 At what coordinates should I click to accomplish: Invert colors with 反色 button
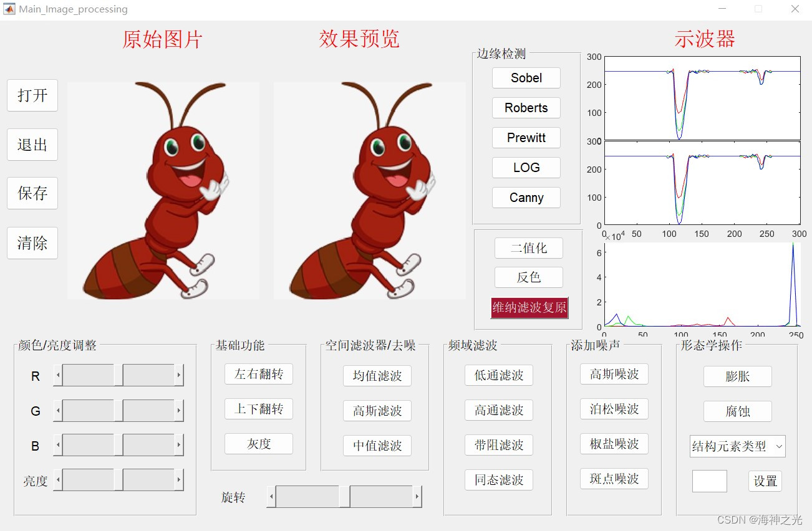(x=529, y=277)
